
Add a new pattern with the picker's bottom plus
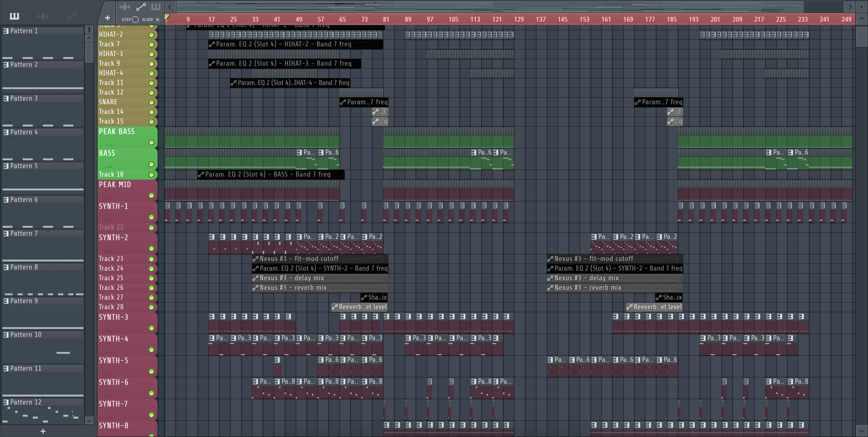coord(43,431)
